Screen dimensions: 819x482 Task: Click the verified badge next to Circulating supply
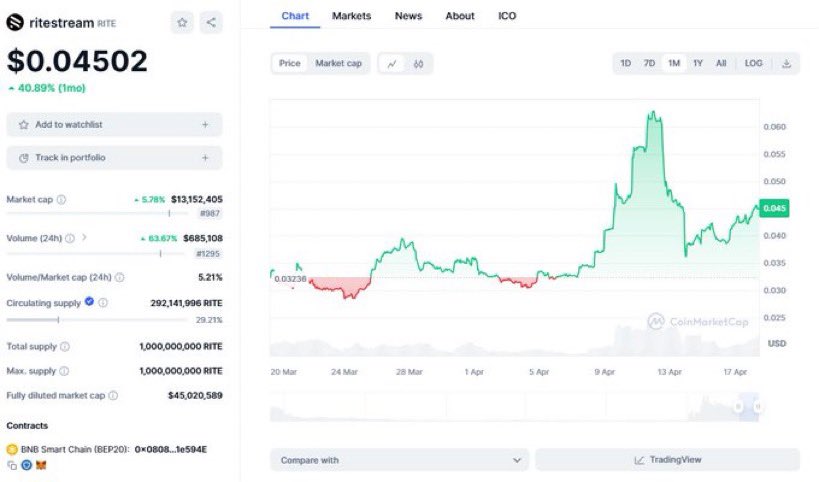(89, 301)
